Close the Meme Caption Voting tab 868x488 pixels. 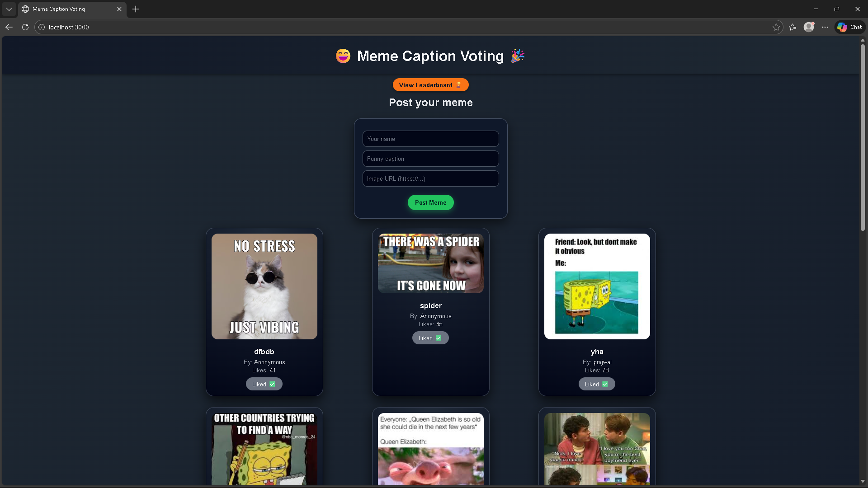point(119,9)
